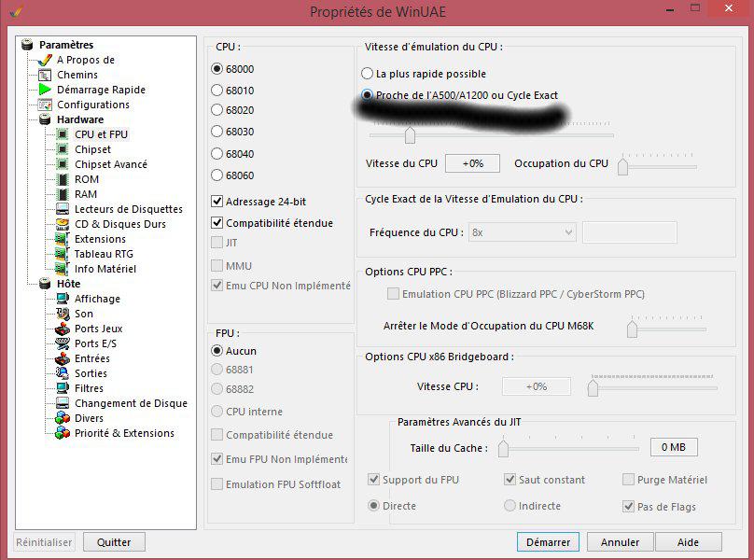This screenshot has width=754, height=560.
Task: Click the Affichage monitor icon
Action: point(63,299)
